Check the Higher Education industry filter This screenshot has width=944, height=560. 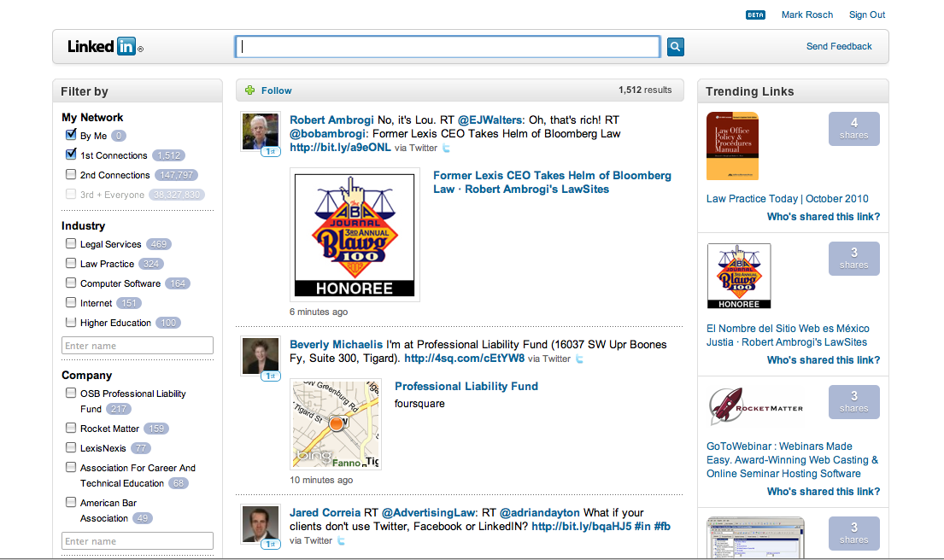click(71, 323)
